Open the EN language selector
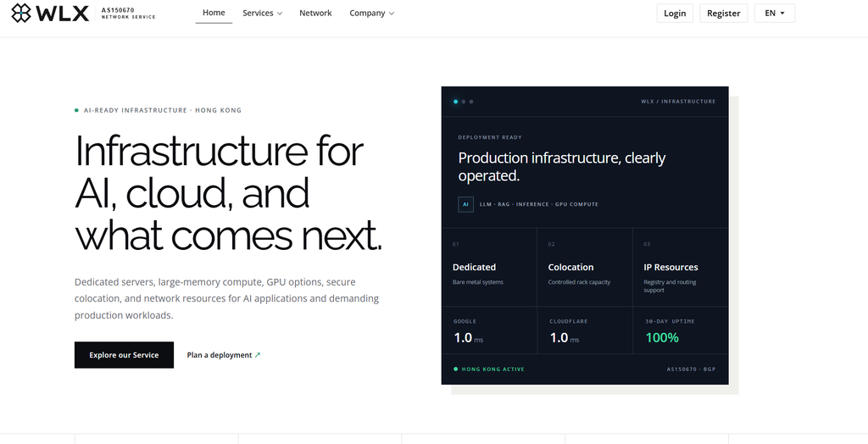Image resolution: width=868 pixels, height=444 pixels. tap(775, 14)
